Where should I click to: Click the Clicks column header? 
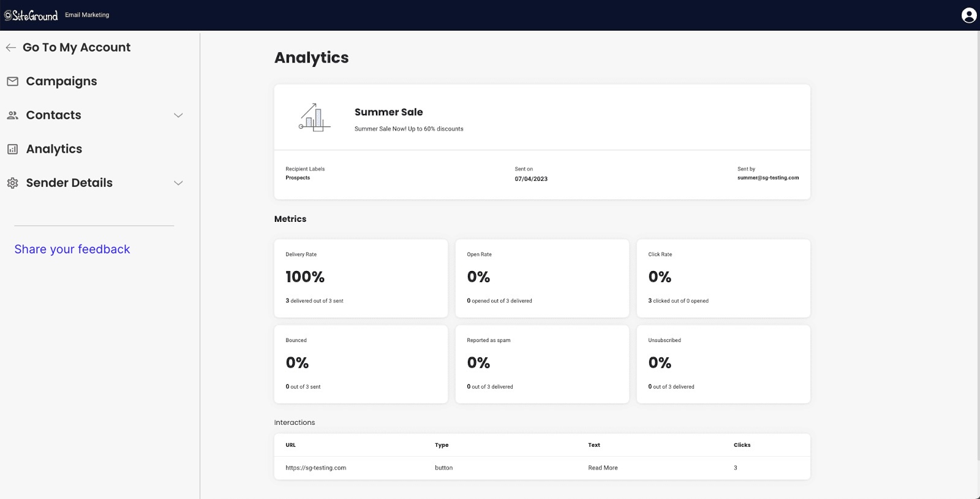click(x=742, y=445)
